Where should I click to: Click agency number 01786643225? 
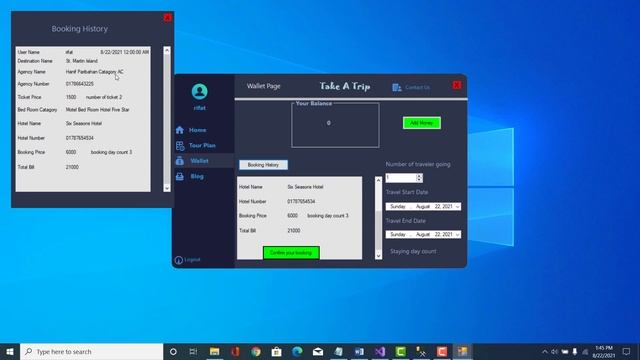pyautogui.click(x=80, y=84)
